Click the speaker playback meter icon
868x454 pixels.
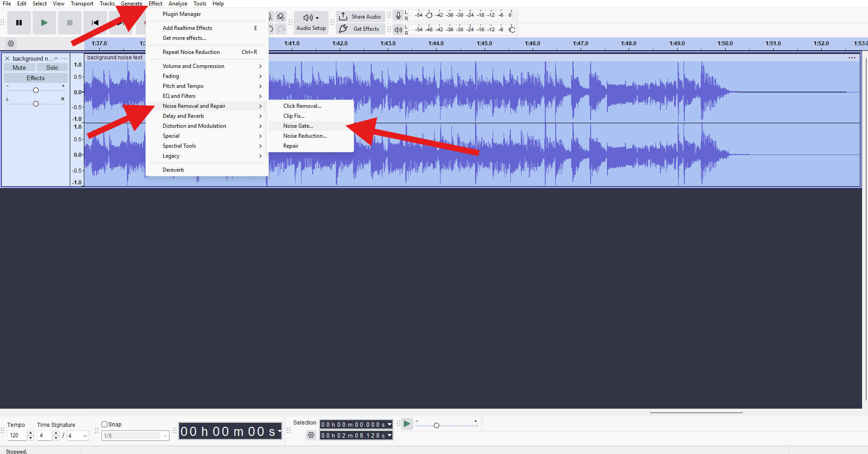398,30
